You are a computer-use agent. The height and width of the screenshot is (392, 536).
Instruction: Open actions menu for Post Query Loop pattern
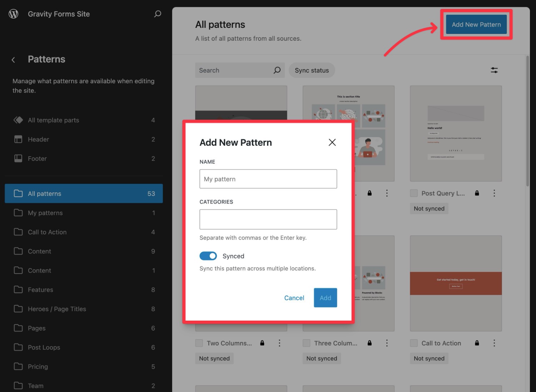pos(494,193)
